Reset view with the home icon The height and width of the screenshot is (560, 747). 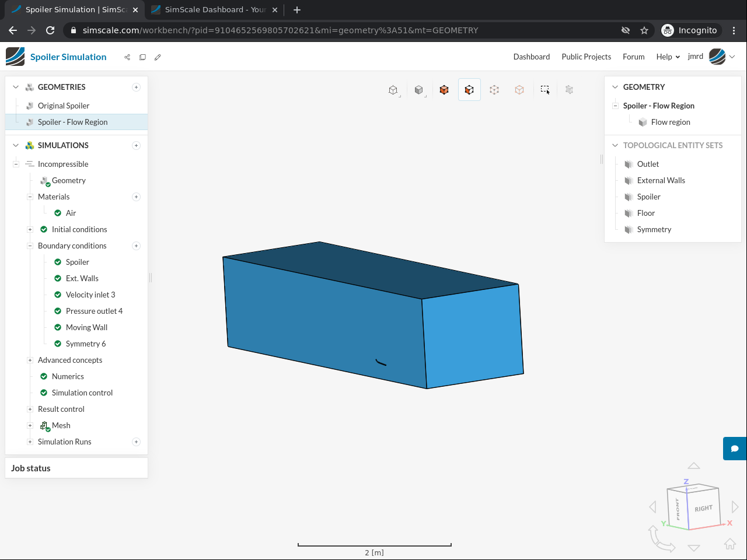[729, 544]
